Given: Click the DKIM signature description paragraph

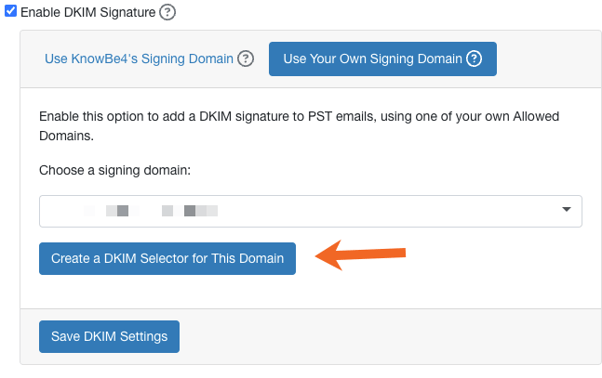Looking at the screenshot, I should [299, 126].
